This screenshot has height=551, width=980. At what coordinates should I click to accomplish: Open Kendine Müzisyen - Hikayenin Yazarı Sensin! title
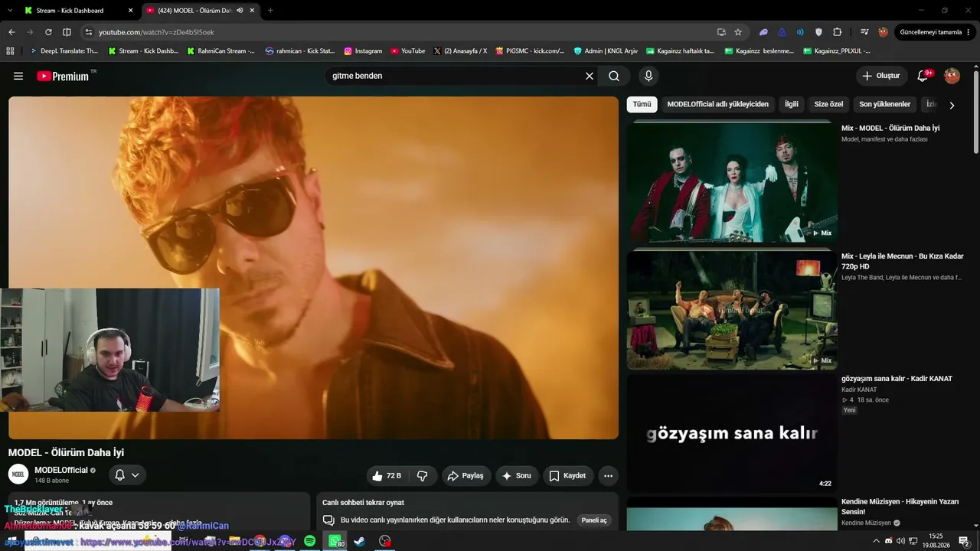900,506
